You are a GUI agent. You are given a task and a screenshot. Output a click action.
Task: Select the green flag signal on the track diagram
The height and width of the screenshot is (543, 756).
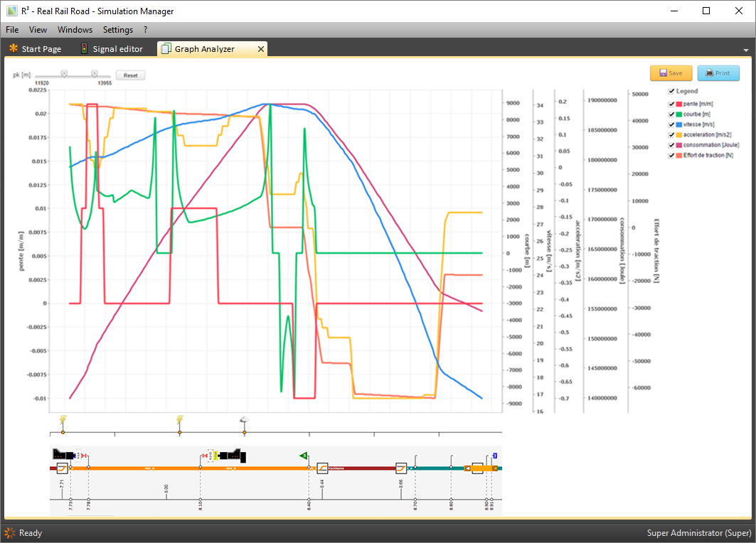304,456
